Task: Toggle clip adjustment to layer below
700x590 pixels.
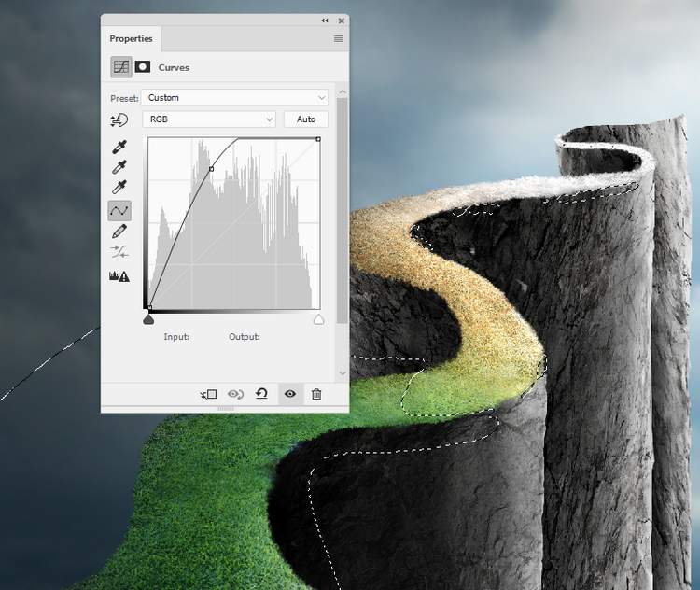Action: point(208,394)
